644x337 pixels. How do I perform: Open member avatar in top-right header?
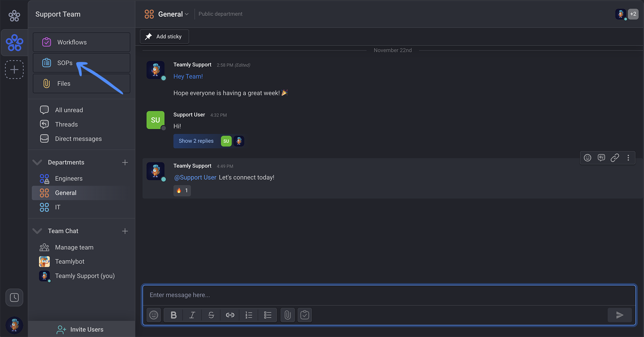click(621, 14)
